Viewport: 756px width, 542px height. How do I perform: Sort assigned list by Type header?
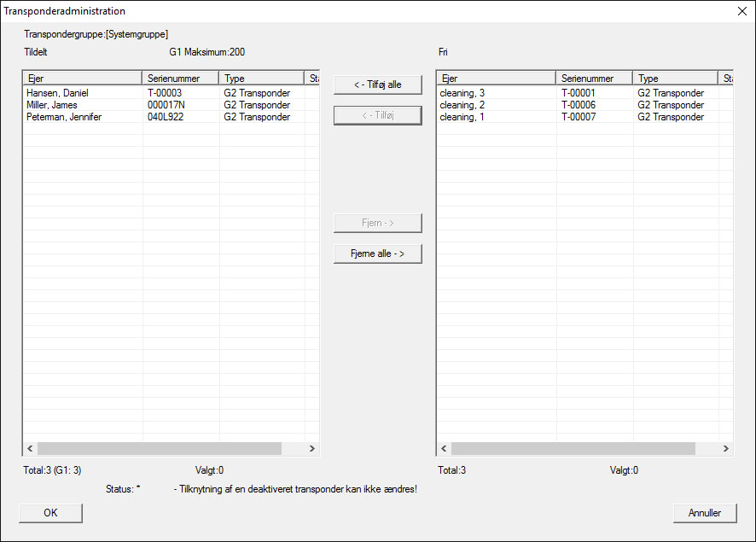261,79
